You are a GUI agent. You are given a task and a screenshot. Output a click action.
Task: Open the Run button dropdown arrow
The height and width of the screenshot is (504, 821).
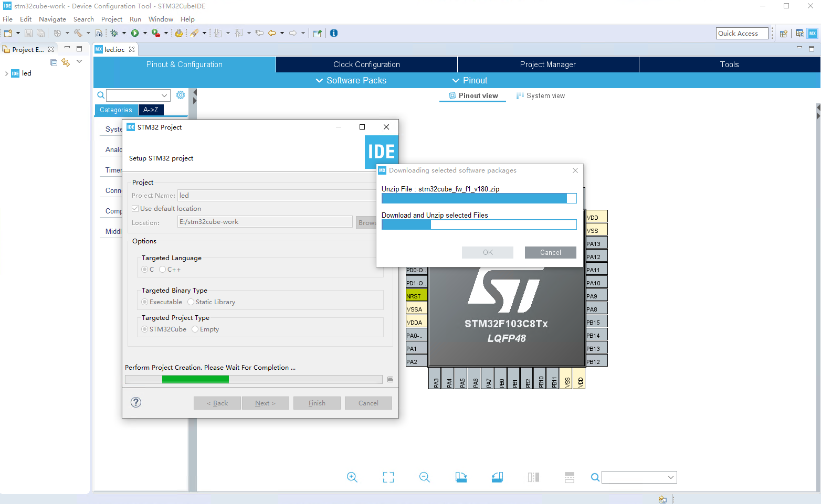click(x=145, y=33)
